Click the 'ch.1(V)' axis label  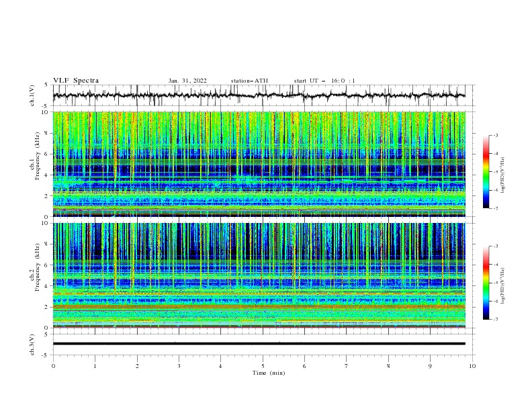click(x=32, y=95)
